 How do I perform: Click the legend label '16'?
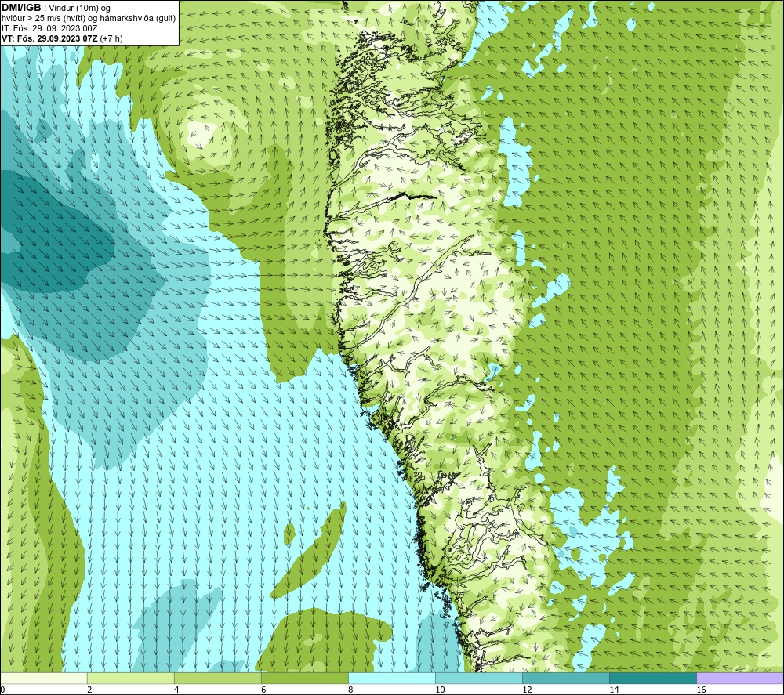point(701,690)
